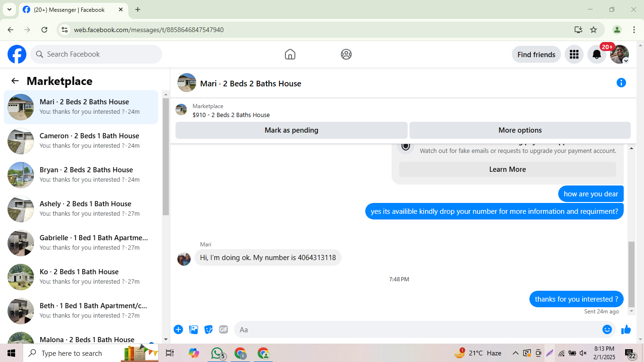Show hidden system tray icons chevron
The height and width of the screenshot is (362, 644).
515,353
